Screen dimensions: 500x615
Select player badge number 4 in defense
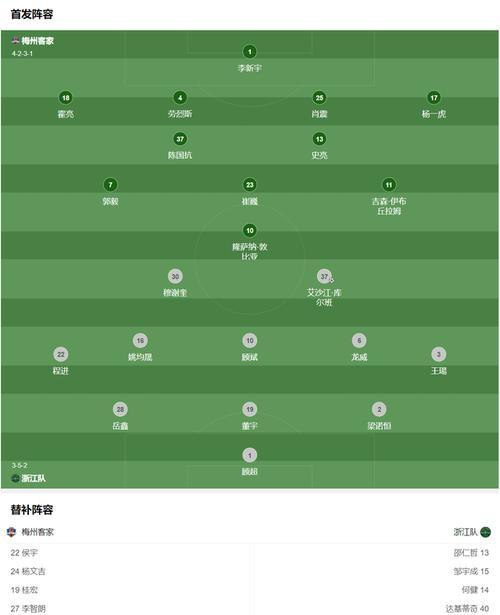click(180, 98)
